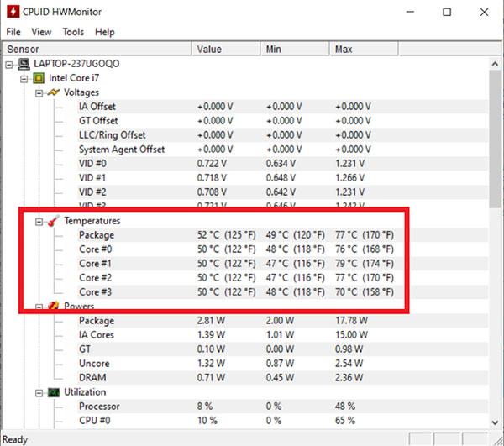
Task: Click the Intel Core i7 chip icon
Action: 39,78
